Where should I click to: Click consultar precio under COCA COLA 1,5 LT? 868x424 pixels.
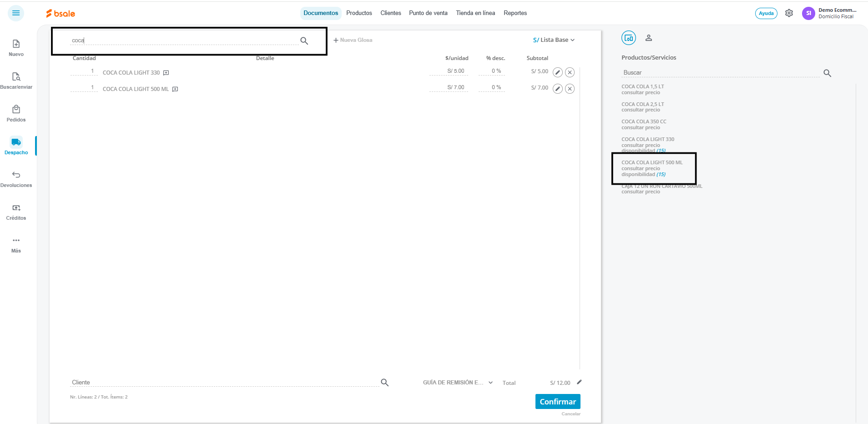(641, 93)
